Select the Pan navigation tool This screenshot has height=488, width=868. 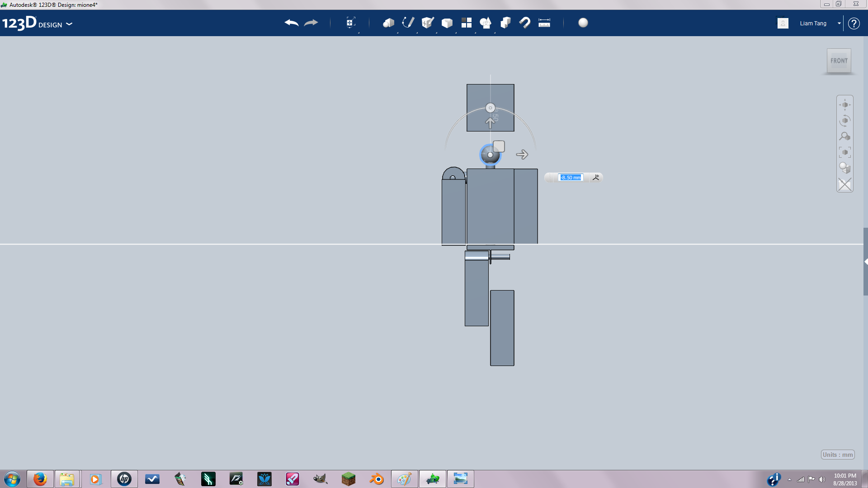point(844,105)
